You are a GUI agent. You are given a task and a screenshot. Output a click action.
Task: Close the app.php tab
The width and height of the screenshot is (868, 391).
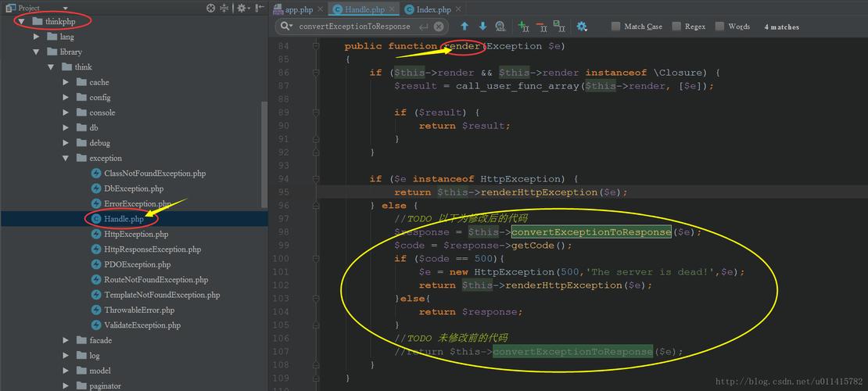pyautogui.click(x=321, y=10)
